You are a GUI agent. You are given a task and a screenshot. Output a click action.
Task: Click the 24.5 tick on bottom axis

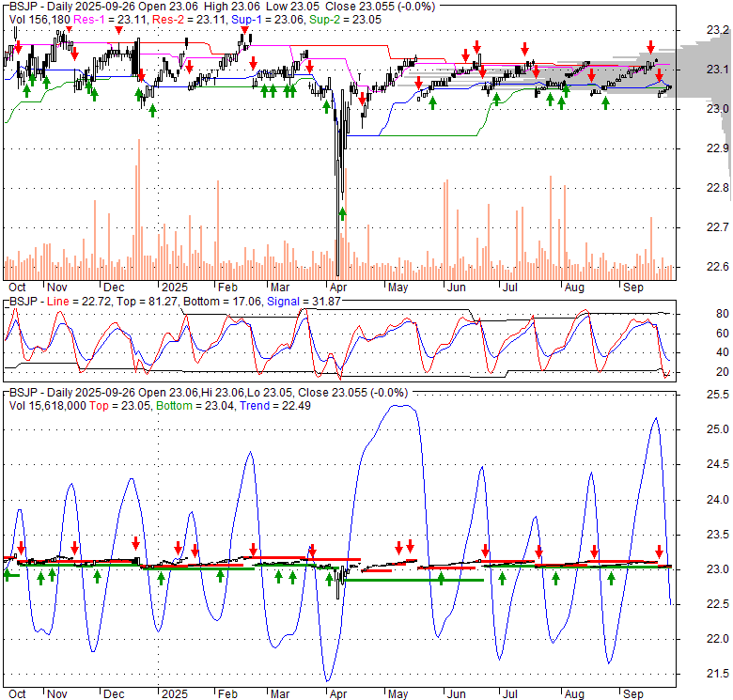[x=718, y=464]
